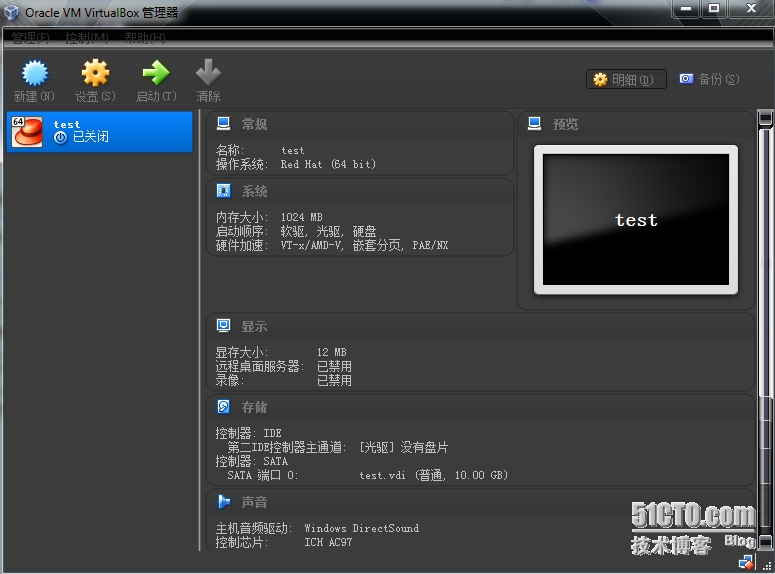Image resolution: width=775 pixels, height=574 pixels.
Task: Click the 声音 speaker icon
Action: click(x=223, y=502)
